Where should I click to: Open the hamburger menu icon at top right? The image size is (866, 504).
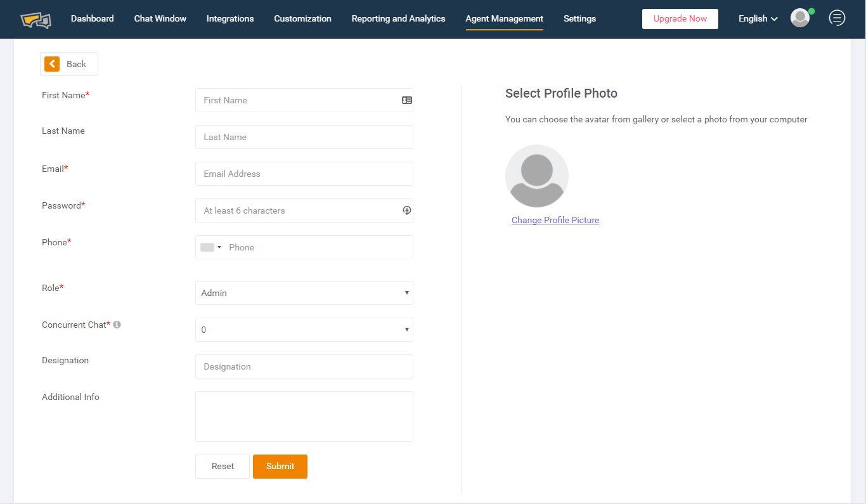pos(837,18)
